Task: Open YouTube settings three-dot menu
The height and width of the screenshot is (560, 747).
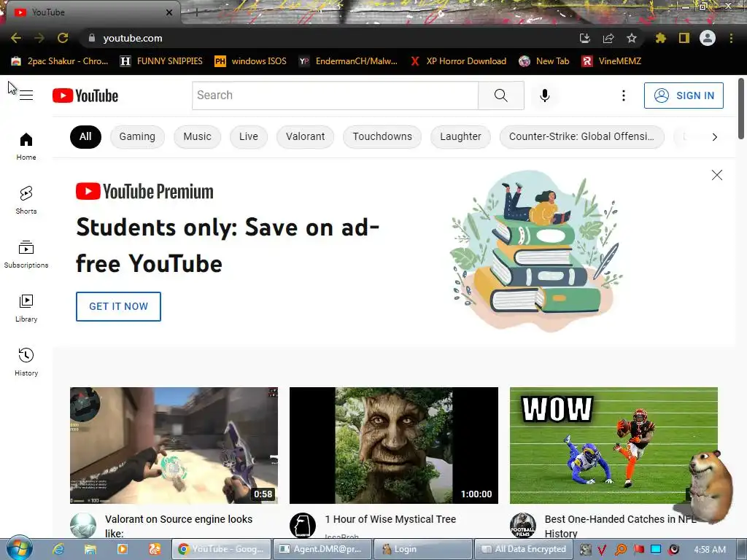Action: click(x=623, y=96)
